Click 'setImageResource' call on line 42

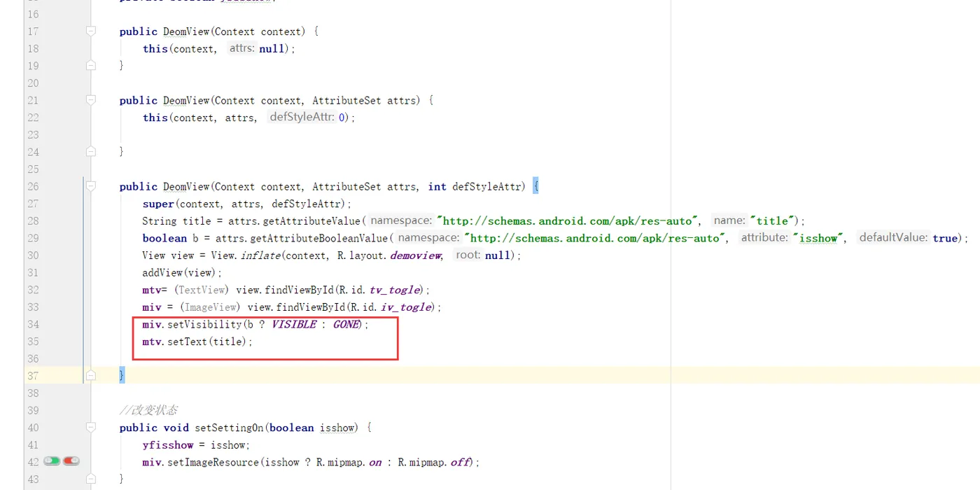(x=213, y=462)
